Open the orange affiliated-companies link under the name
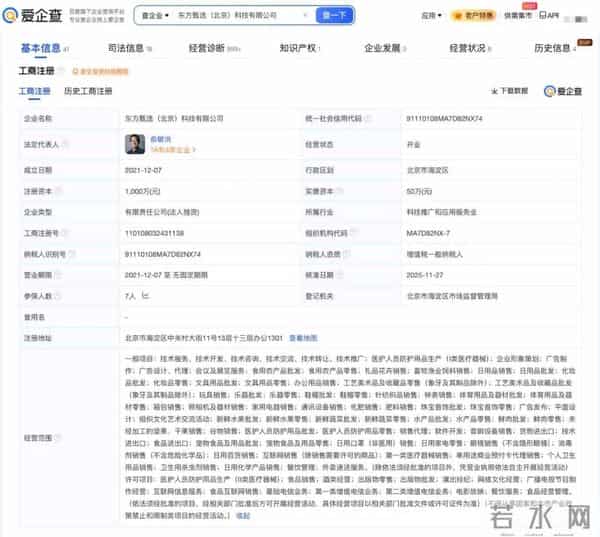Screen dimensions: 600x537 173,150
